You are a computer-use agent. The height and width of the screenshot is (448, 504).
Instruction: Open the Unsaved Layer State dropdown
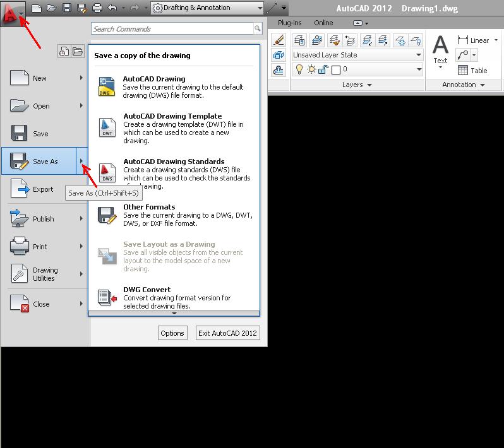(357, 55)
